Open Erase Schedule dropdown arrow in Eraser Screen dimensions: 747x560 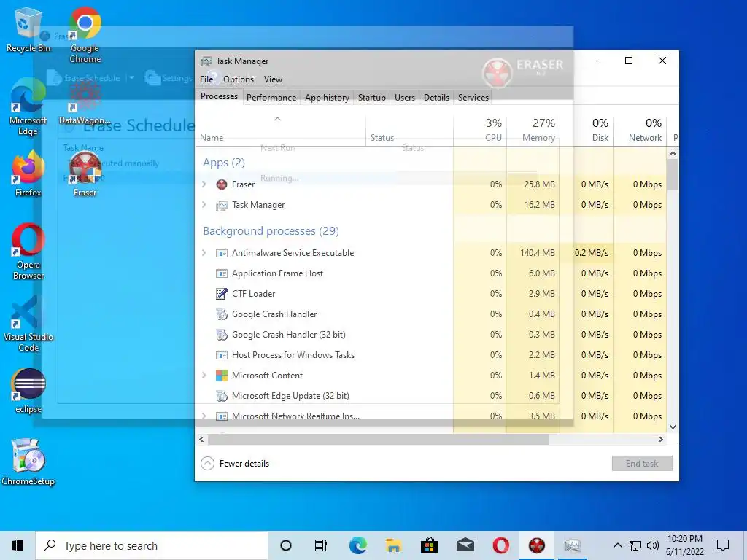tap(131, 77)
